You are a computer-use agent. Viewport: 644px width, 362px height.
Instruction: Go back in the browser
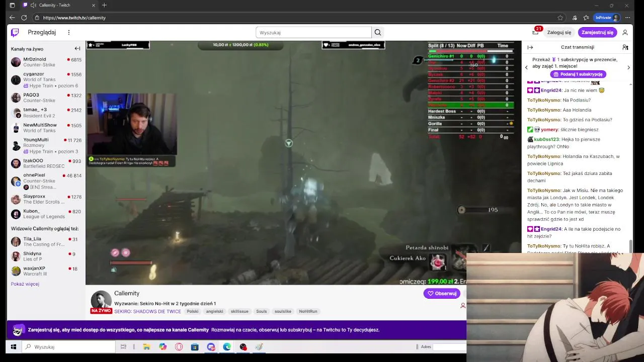pyautogui.click(x=12, y=18)
